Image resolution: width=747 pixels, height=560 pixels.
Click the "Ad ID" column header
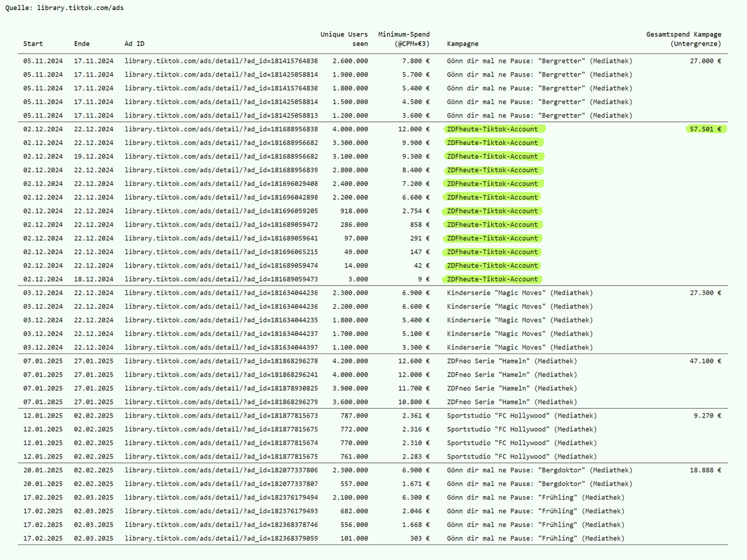click(x=134, y=44)
